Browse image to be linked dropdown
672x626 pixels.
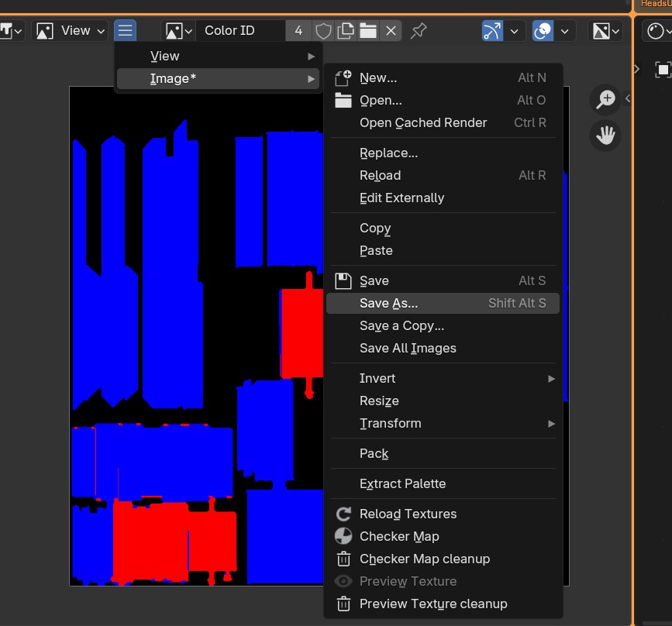click(x=178, y=31)
